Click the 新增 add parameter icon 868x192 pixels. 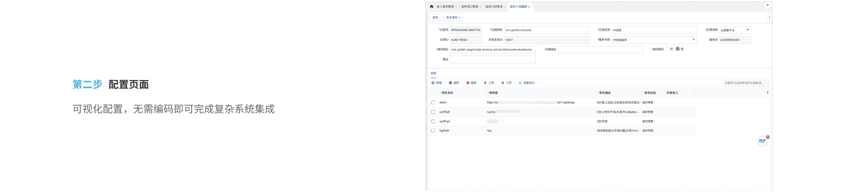pos(433,83)
